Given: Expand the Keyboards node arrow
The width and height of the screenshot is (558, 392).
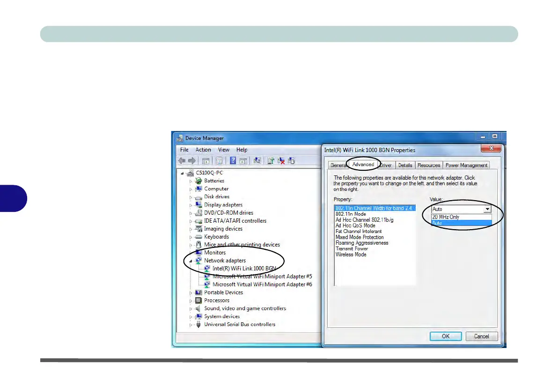Looking at the screenshot, I should pyautogui.click(x=191, y=237).
